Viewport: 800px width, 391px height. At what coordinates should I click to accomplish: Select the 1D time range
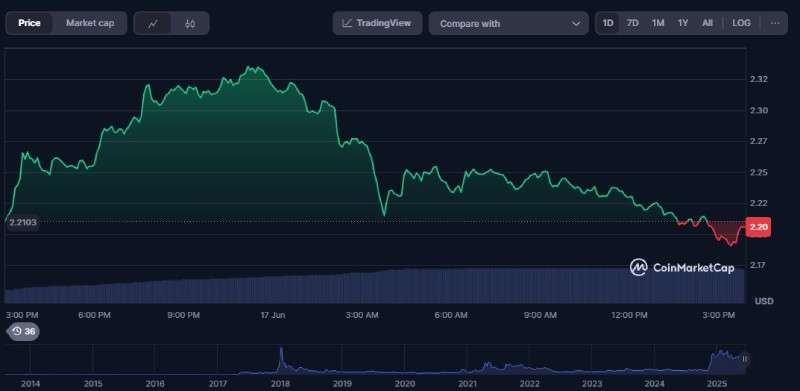pyautogui.click(x=608, y=23)
